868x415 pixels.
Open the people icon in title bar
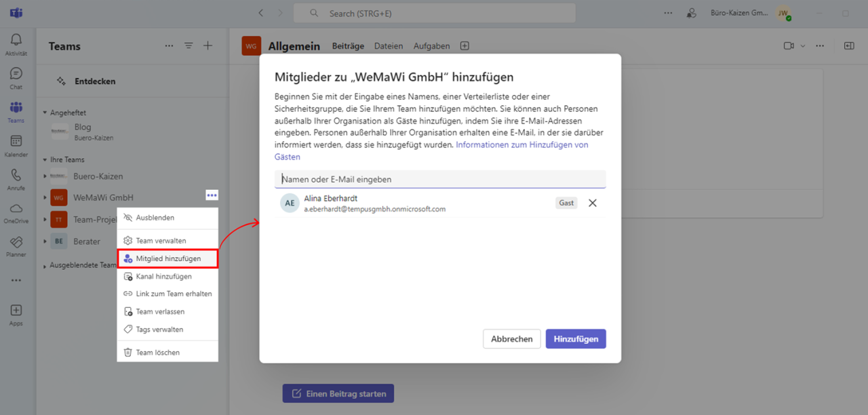tap(691, 13)
